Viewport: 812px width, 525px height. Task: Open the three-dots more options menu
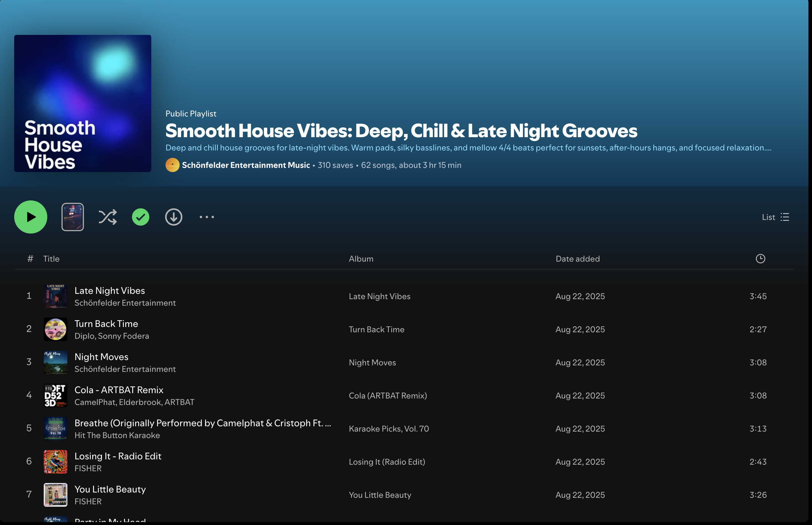point(207,217)
